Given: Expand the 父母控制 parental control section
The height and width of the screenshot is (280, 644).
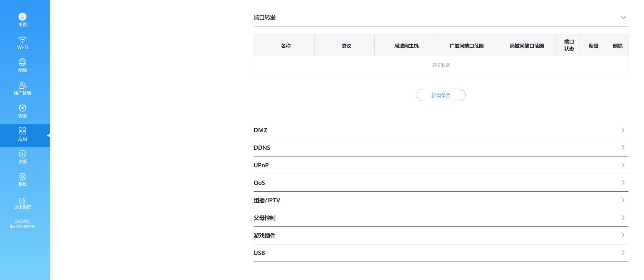Looking at the screenshot, I should [623, 218].
